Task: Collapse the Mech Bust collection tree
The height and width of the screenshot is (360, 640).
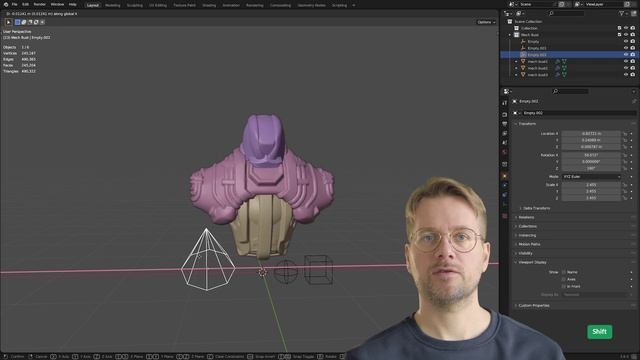Action: pos(510,35)
